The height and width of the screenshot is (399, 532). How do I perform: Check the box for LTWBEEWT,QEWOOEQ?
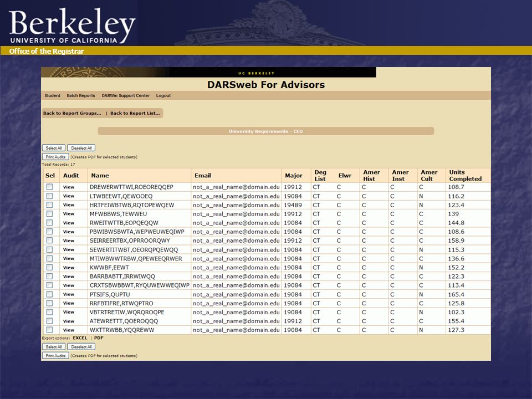tap(49, 196)
